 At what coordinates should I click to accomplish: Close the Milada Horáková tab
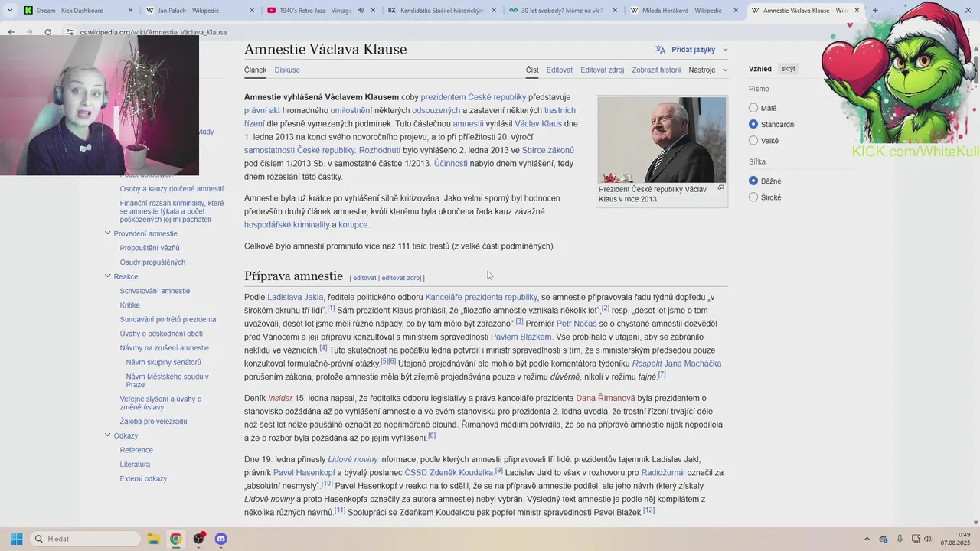click(x=737, y=11)
